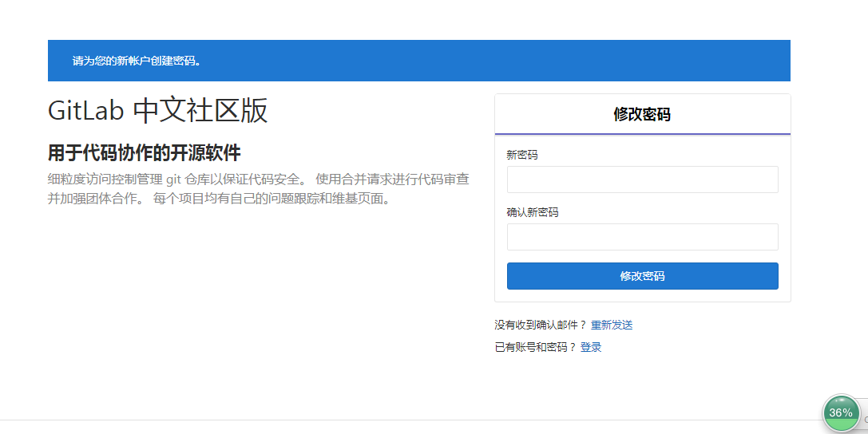Click the 已有账号和密码？ text
This screenshot has width=868, height=434.
tap(535, 347)
